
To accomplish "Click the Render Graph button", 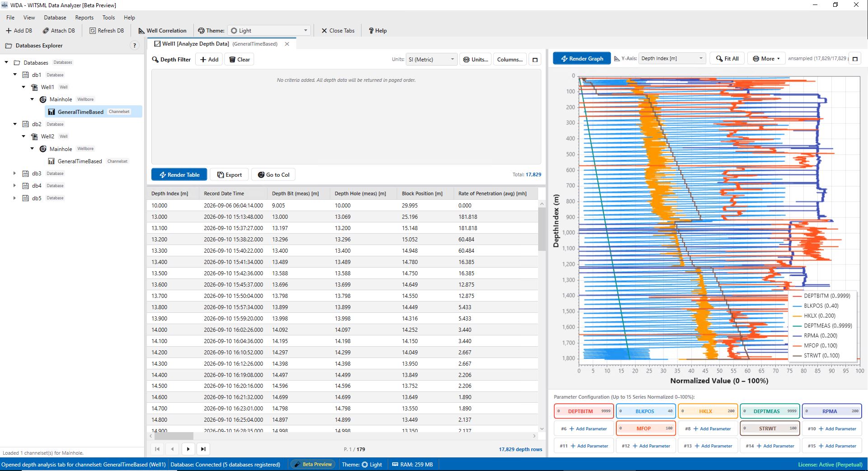I will 582,59.
